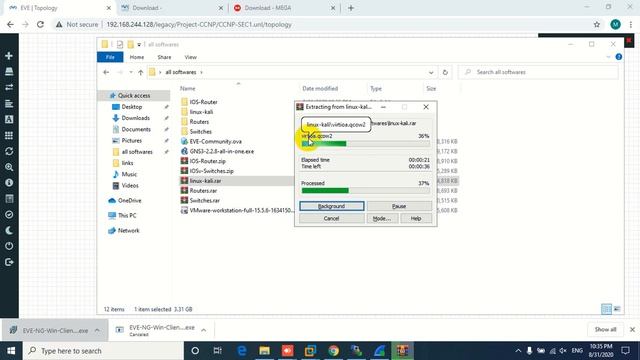Select Network in navigation pane
Viewport: 640px width, 360px height.
click(128, 230)
